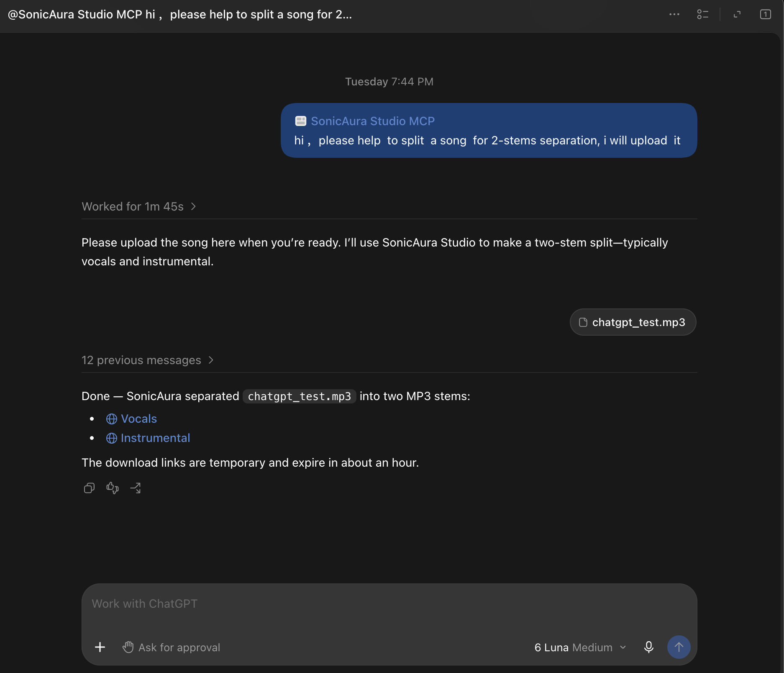Viewport: 784px width, 673px height.
Task: Add an attachment with the plus icon
Action: click(x=100, y=647)
